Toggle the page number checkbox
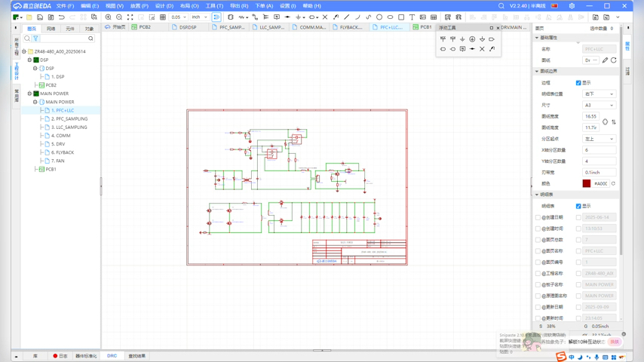The image size is (644, 362). click(538, 262)
